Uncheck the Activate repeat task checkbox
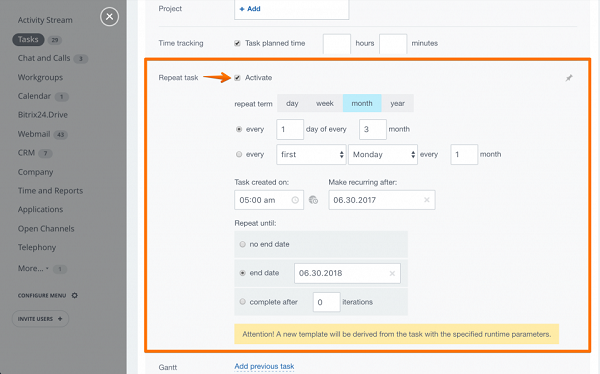 point(237,78)
